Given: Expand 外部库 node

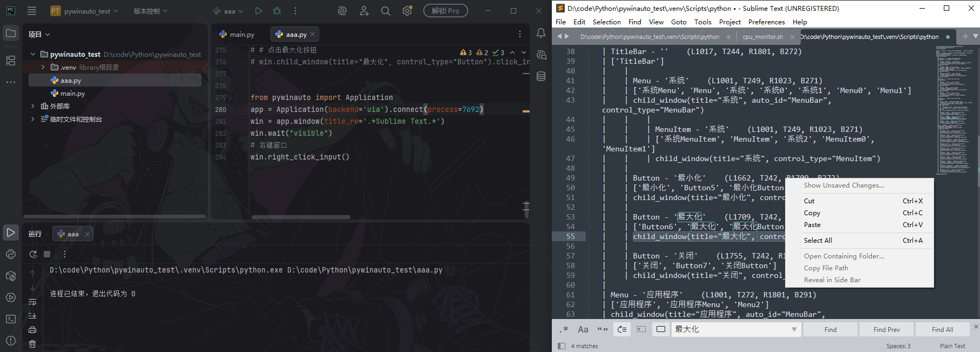Looking at the screenshot, I should (x=33, y=106).
